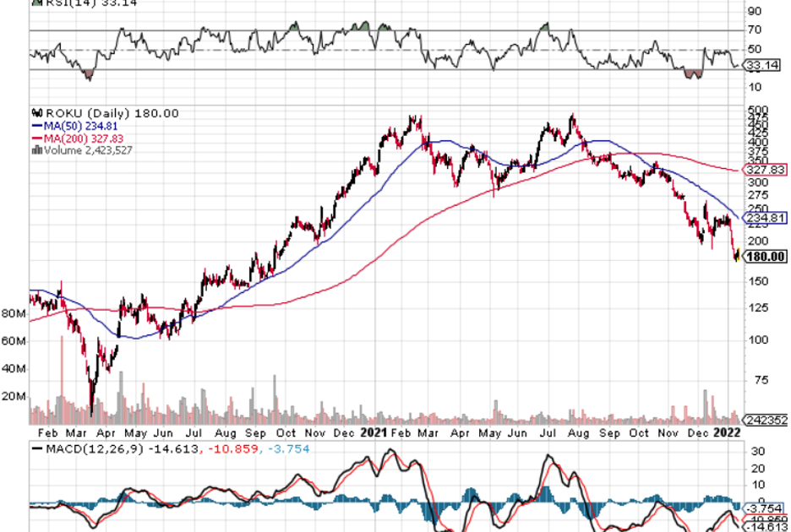Click the bold 2021 year axis label
Viewport: 791px width, 532px height.
tap(372, 432)
